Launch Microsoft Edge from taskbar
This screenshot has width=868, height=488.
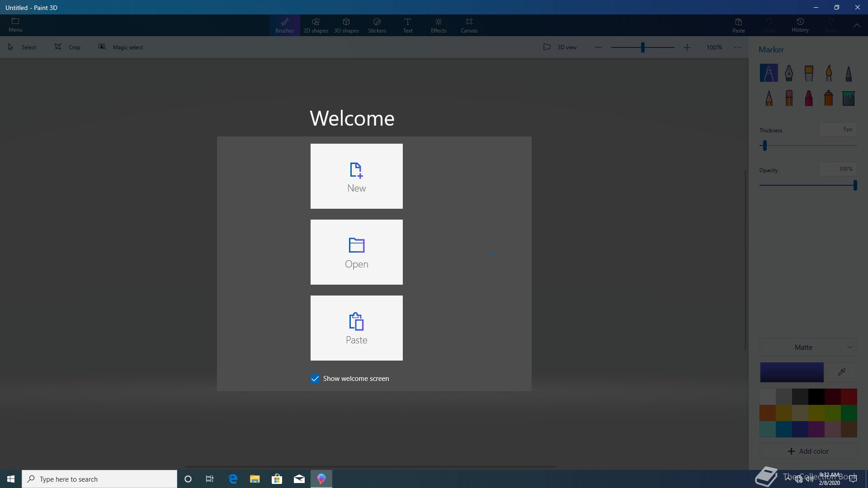(233, 479)
